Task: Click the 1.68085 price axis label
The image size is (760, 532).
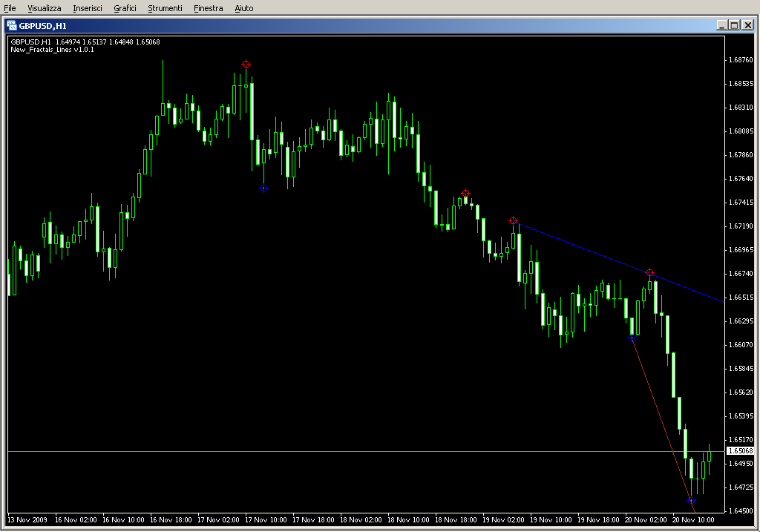Action: (741, 131)
